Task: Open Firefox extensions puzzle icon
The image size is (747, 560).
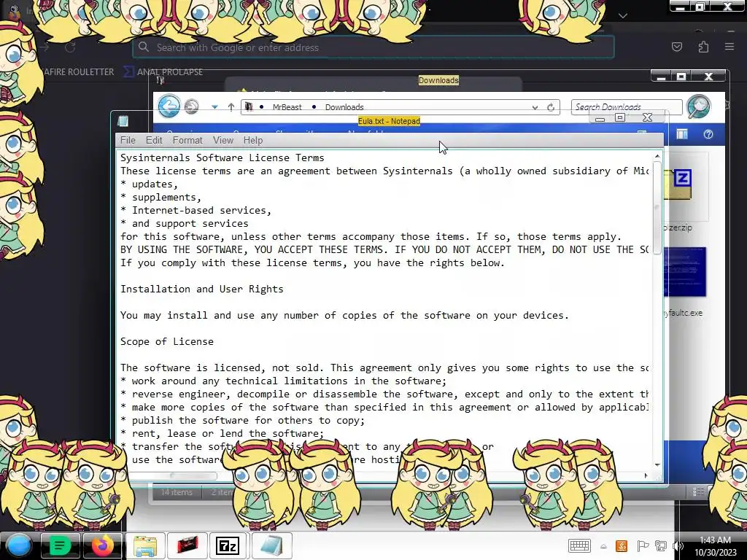Action: point(703,47)
